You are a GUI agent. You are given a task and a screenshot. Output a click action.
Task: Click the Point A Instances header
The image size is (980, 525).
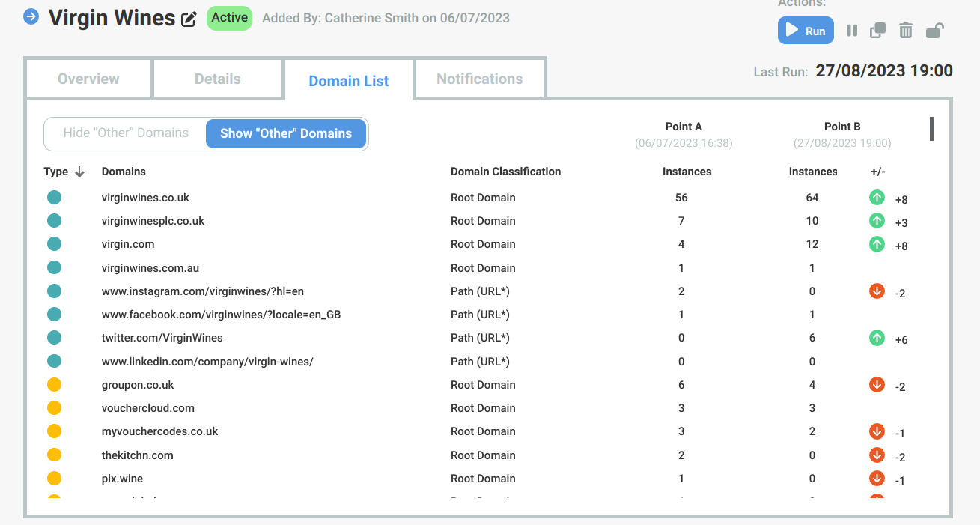click(x=687, y=172)
